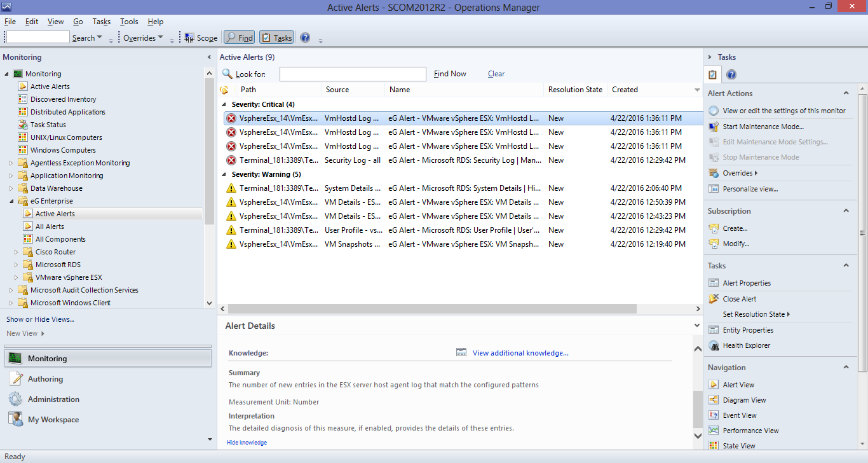Open UNIX/Linux Computers view
Screen dimensions: 868x463
(66, 137)
